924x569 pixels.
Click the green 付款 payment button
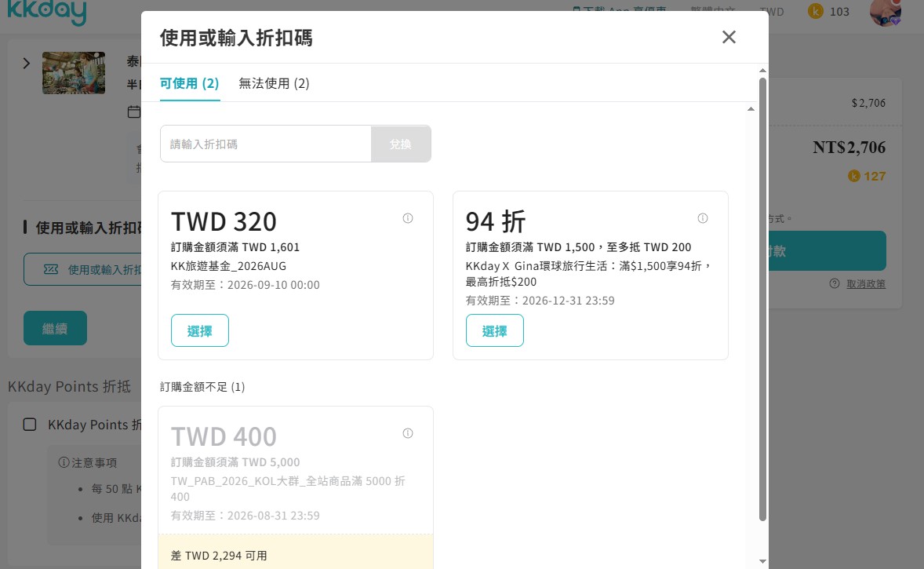[x=828, y=251]
